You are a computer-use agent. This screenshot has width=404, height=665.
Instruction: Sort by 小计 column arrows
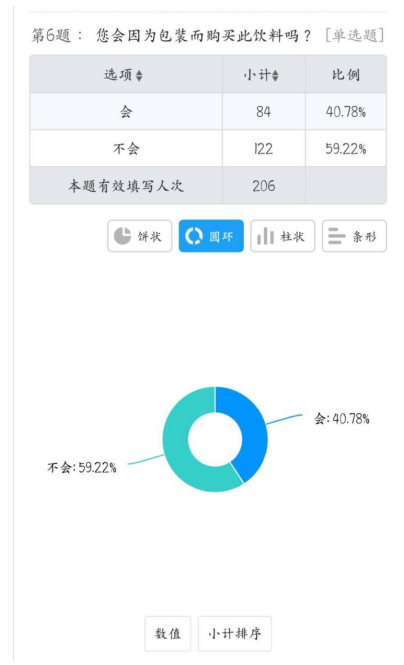[276, 76]
